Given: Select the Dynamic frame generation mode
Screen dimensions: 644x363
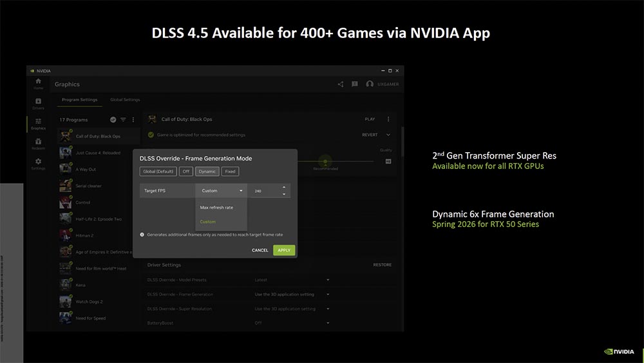Looking at the screenshot, I should (x=207, y=172).
